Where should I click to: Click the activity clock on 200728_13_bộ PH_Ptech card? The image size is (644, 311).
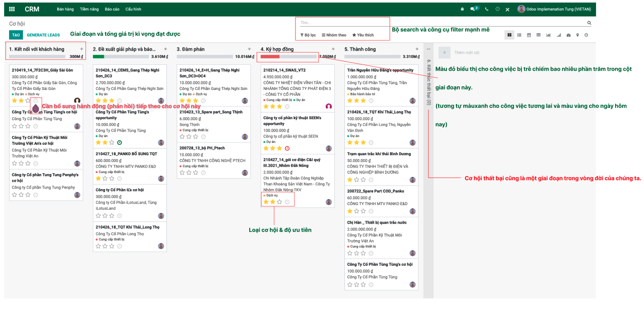point(203,173)
